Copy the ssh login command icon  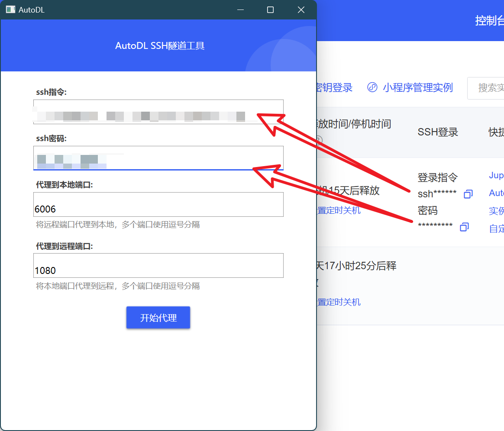[468, 194]
